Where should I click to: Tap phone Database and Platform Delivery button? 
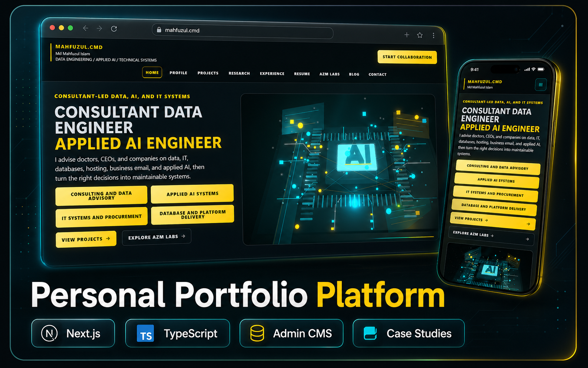coord(494,207)
